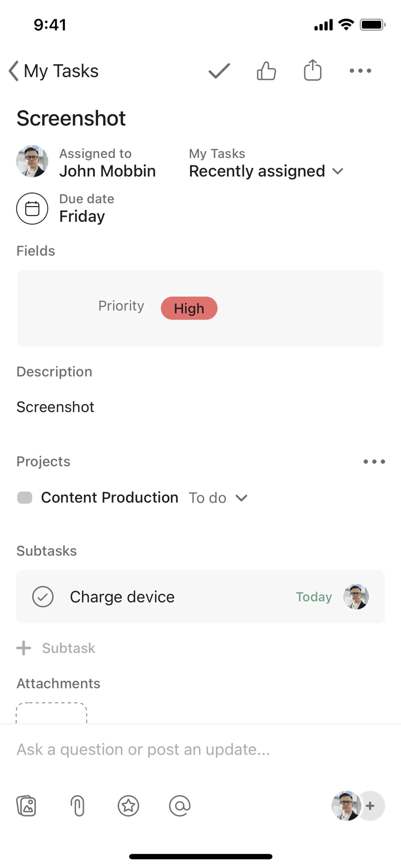Screen dimensions: 401x868
Task: Tap the star appreciation icon
Action: [128, 806]
